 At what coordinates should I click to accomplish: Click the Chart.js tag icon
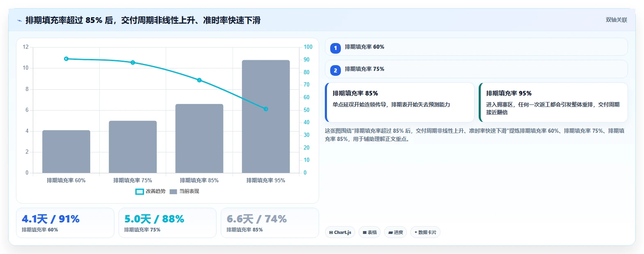click(x=331, y=233)
